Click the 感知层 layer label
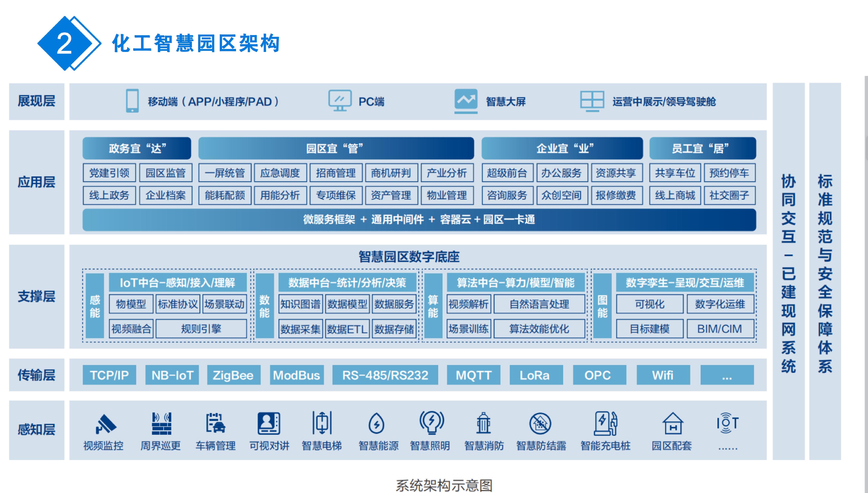Viewport: 868px width, 493px height. [x=37, y=430]
